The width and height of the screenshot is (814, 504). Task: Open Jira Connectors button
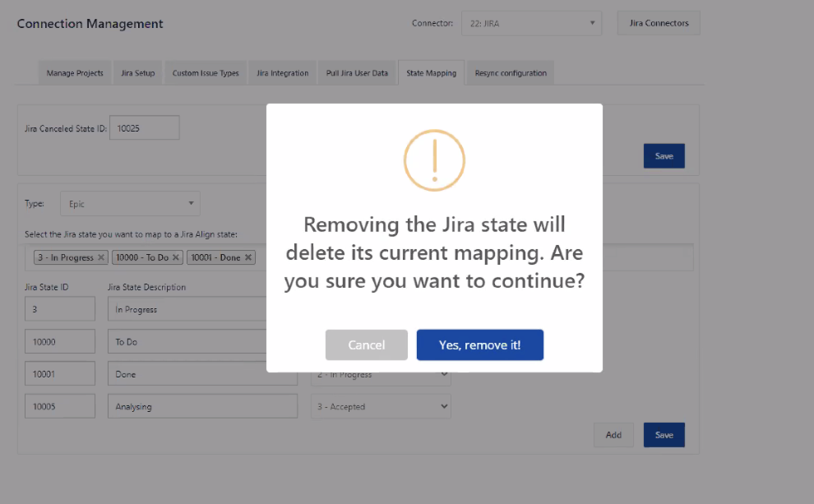659,23
